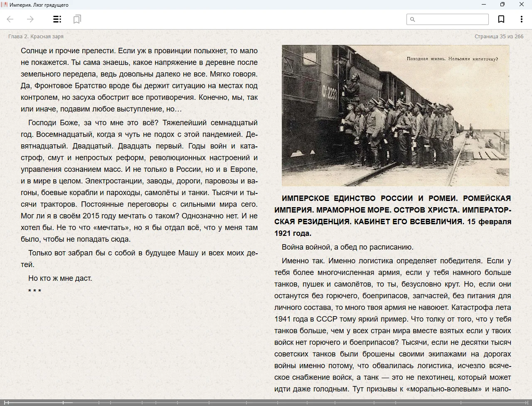Click the '* * *' section separator
This screenshot has height=406, width=532.
click(34, 291)
